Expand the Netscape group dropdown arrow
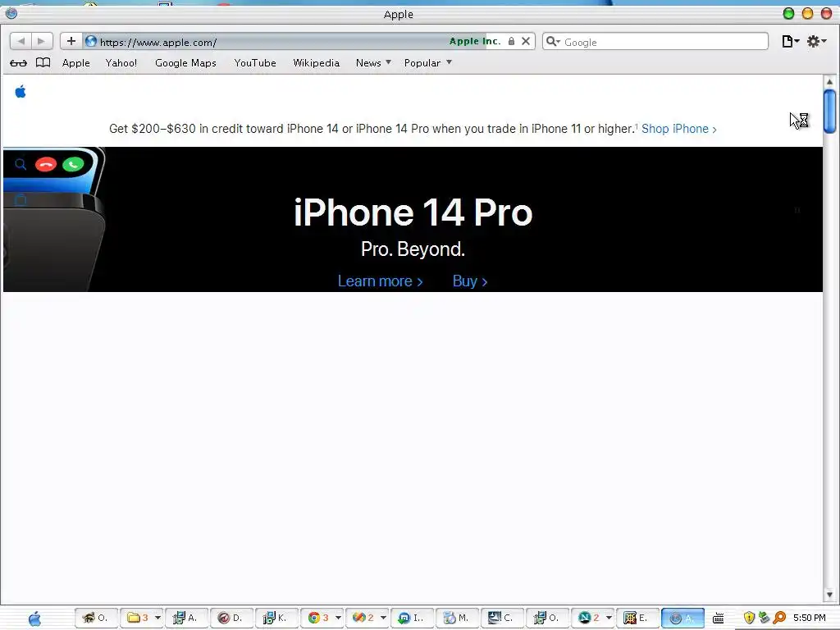The height and width of the screenshot is (630, 840). click(x=609, y=619)
